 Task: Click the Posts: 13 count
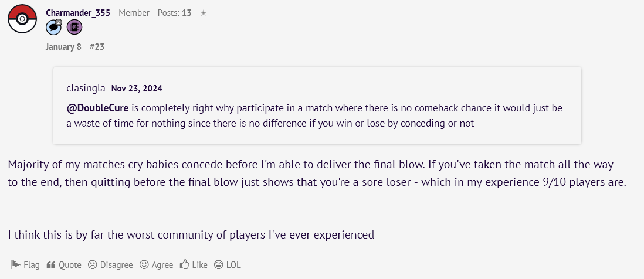click(x=175, y=13)
